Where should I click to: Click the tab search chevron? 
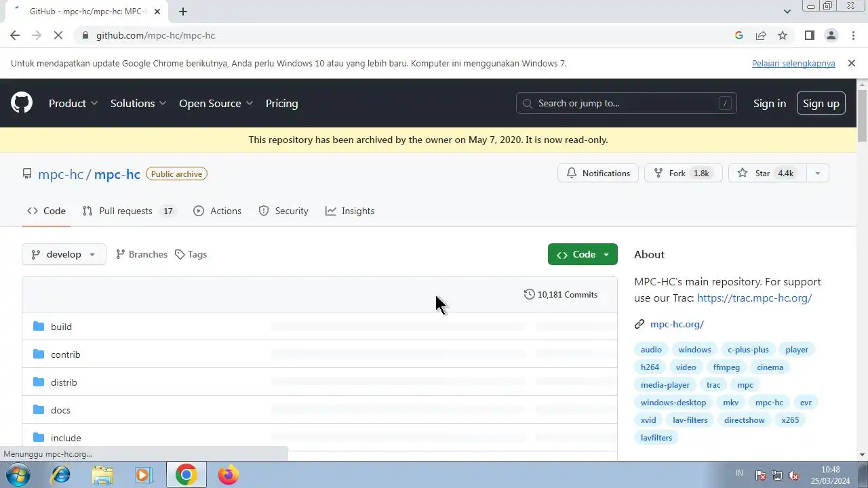787,12
